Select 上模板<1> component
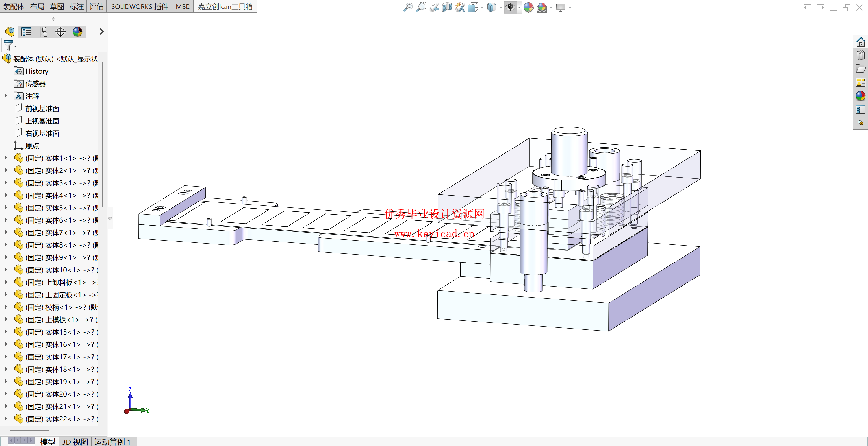 [x=56, y=320]
